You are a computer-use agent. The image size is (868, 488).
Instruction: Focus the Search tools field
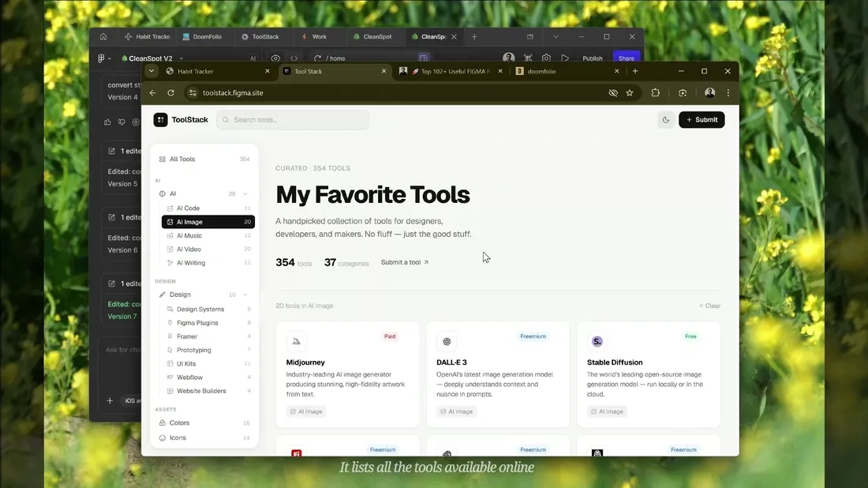tap(293, 120)
